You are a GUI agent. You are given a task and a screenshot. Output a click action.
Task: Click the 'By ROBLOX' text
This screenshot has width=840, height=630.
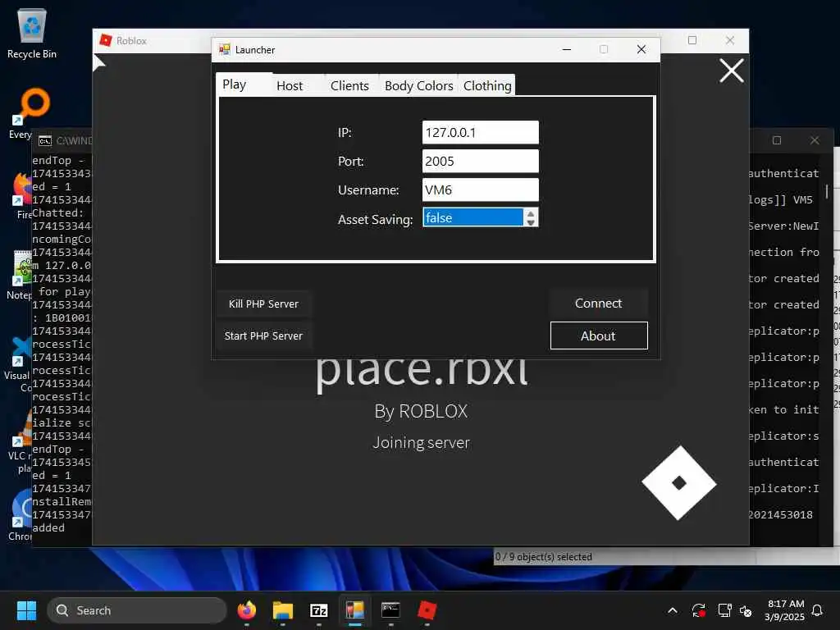[x=421, y=412]
